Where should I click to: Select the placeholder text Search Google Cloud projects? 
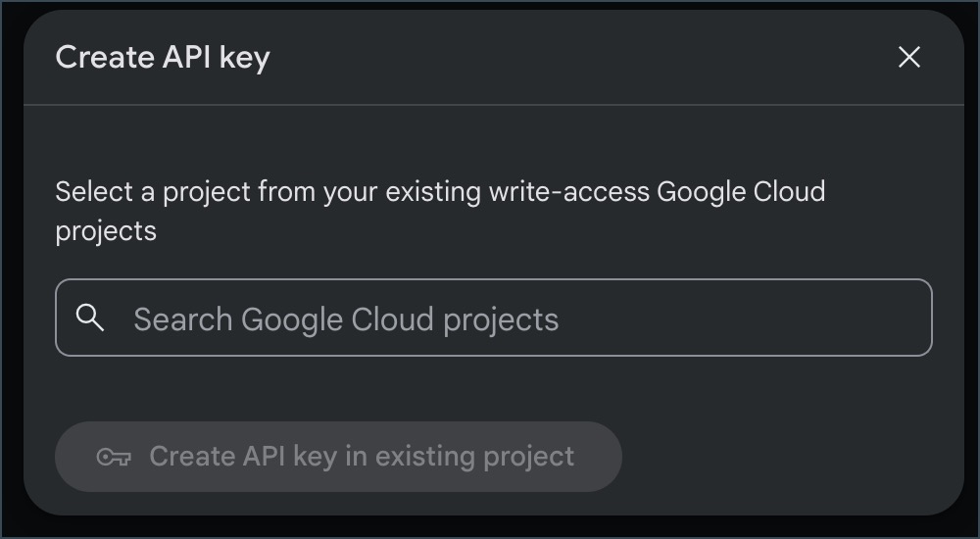(346, 318)
